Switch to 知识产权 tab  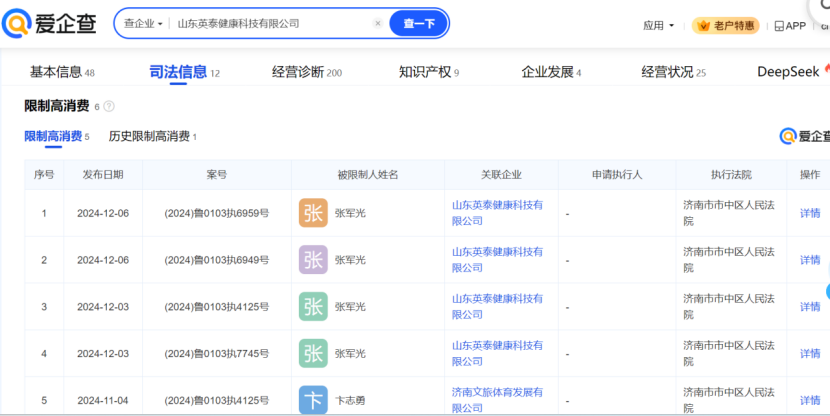click(x=429, y=72)
